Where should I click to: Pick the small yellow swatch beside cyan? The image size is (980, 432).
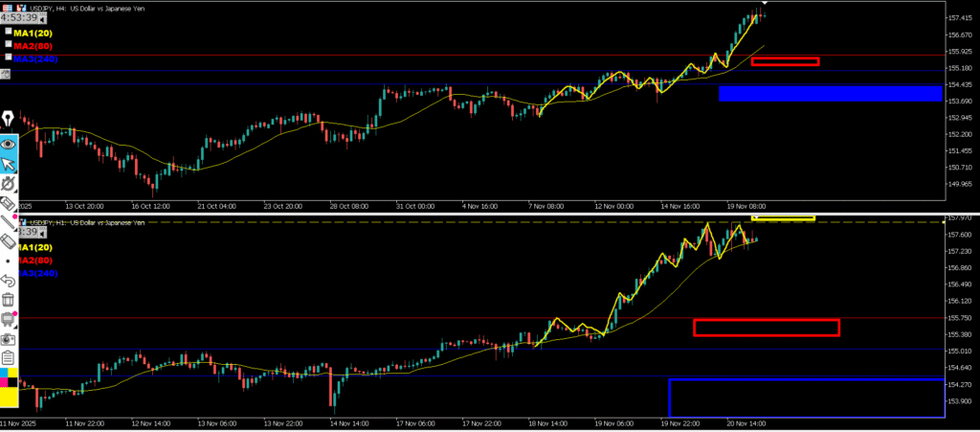tap(12, 373)
